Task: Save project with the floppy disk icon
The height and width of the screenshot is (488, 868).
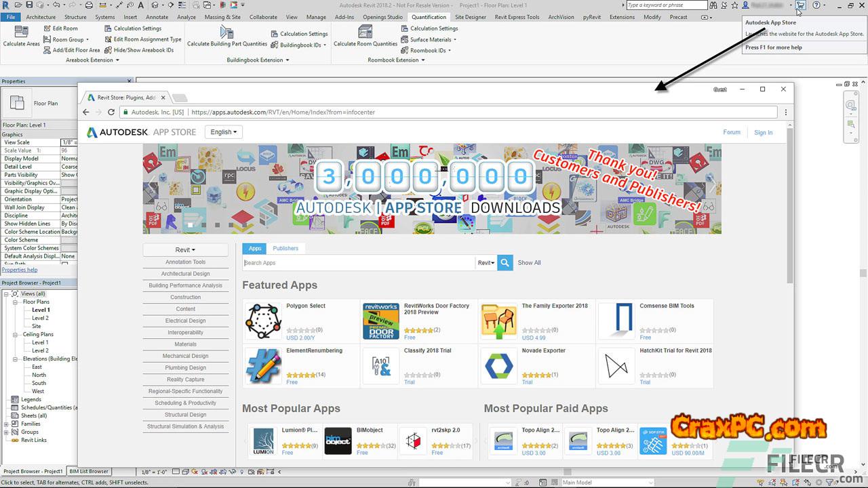Action: (x=29, y=5)
